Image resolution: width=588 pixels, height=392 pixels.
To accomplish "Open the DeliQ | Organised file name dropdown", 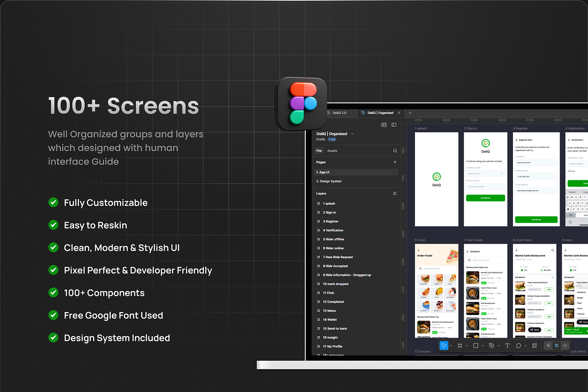I will point(352,134).
